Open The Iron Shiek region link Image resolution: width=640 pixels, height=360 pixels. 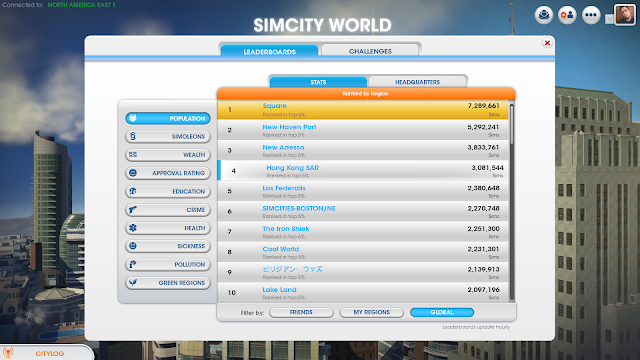(x=286, y=229)
